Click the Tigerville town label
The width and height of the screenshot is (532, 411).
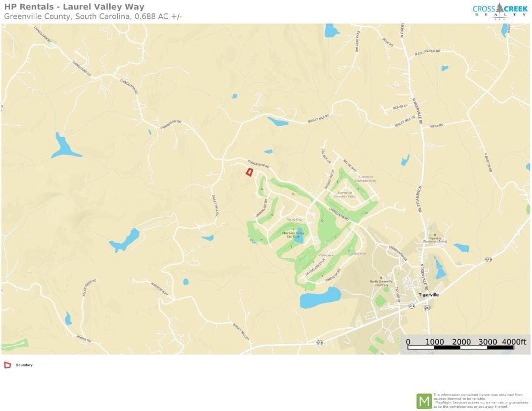pos(429,294)
